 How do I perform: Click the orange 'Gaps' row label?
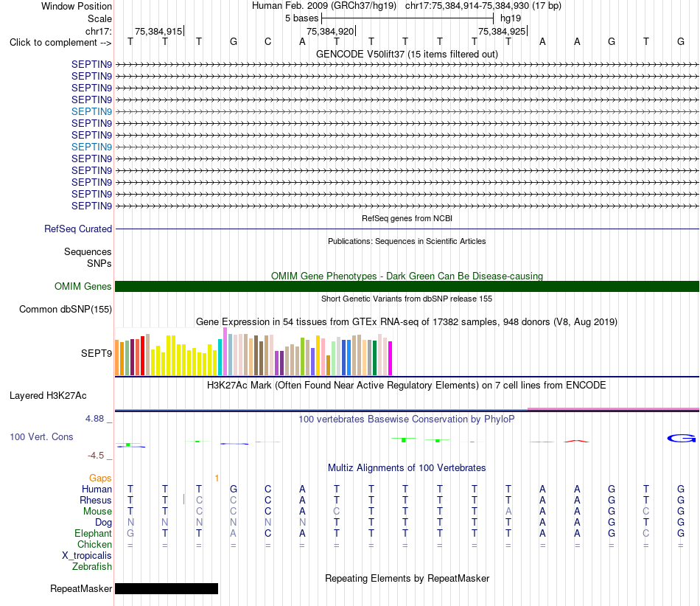click(x=100, y=478)
